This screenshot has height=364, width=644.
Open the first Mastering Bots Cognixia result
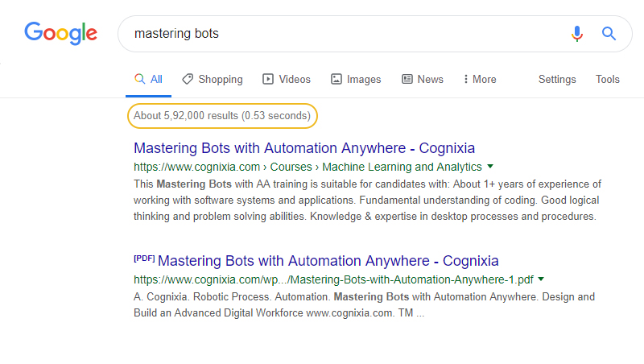(304, 148)
